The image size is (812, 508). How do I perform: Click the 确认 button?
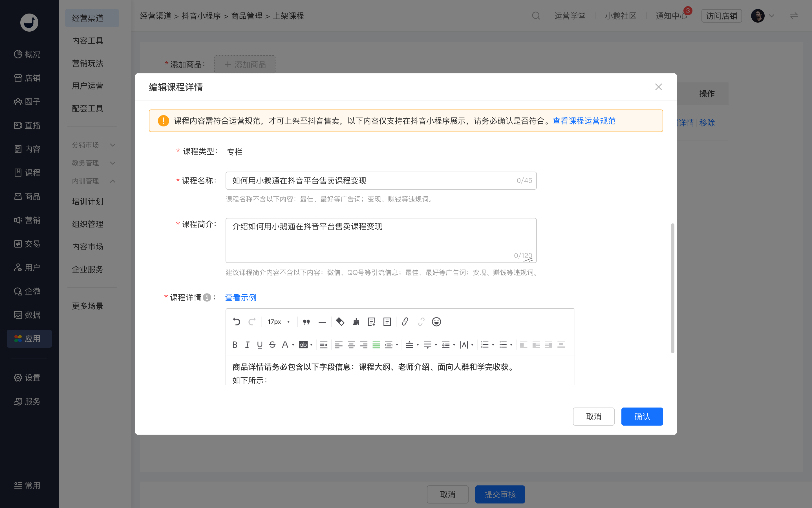point(642,416)
